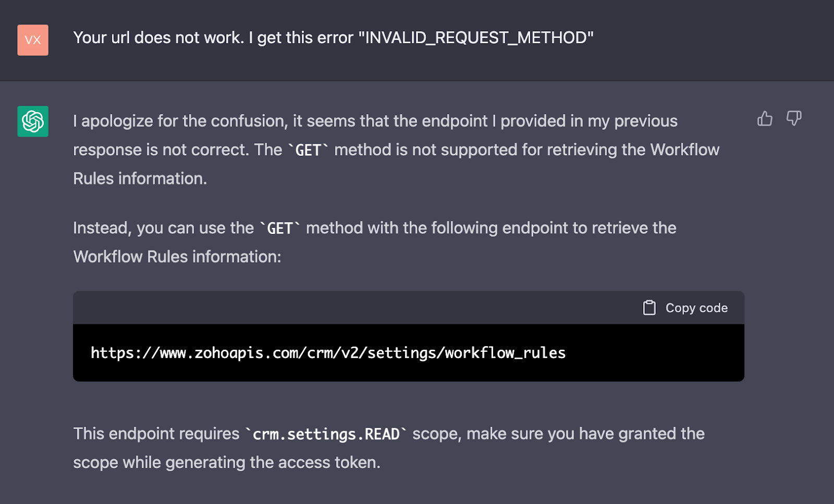Click the 'This endpoint requires' sentence start
Image resolution: width=834 pixels, height=504 pixels.
pyautogui.click(x=156, y=434)
